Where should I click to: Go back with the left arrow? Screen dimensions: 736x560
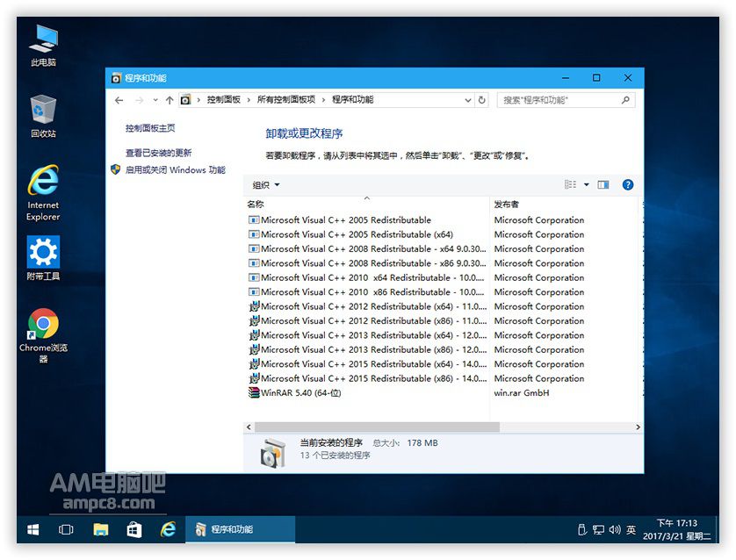119,100
